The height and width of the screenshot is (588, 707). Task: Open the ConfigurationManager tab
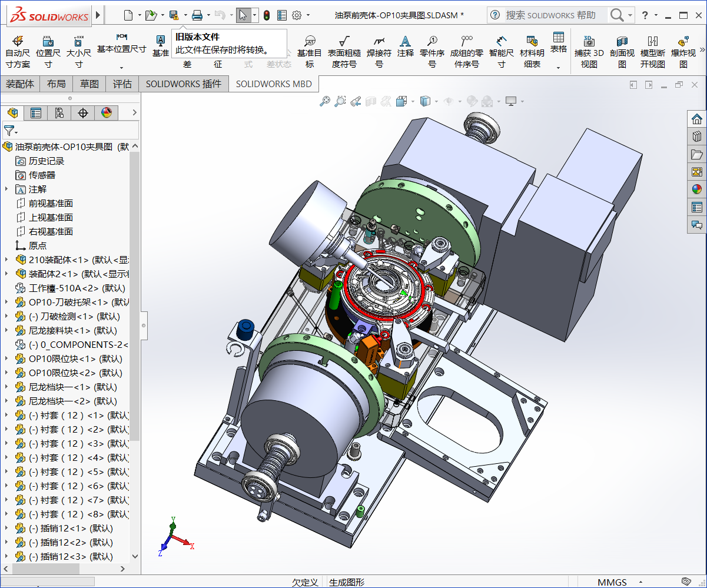[x=59, y=113]
